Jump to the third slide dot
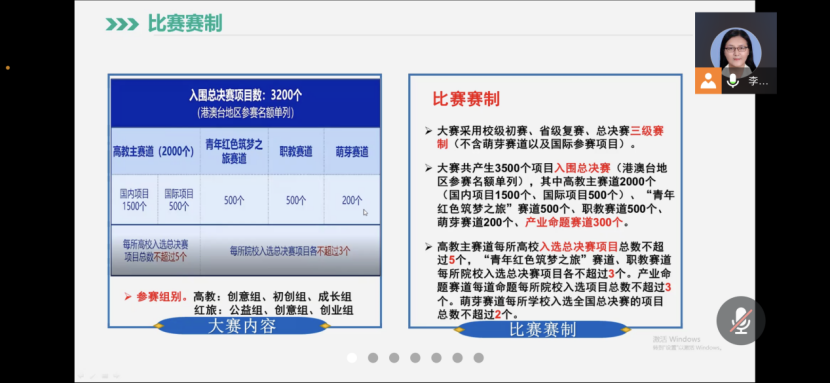The image size is (830, 384). point(394,358)
